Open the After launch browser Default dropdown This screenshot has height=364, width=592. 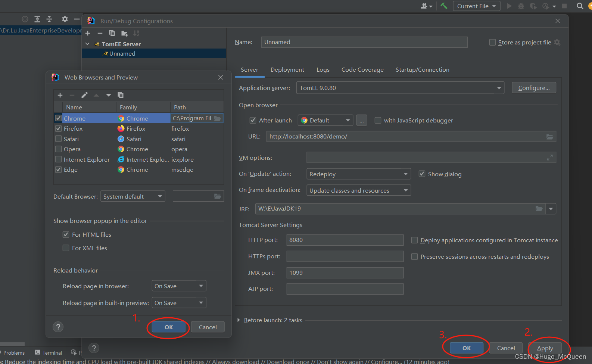[325, 120]
